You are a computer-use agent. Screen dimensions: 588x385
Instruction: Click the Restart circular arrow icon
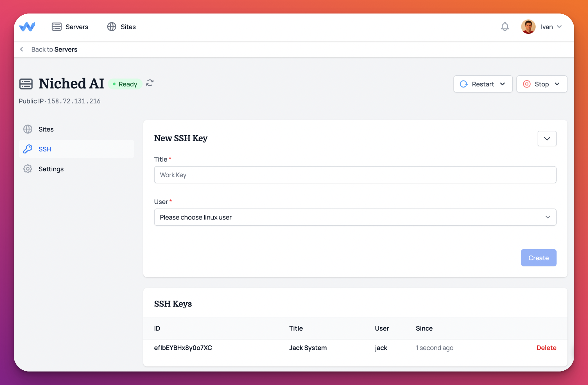(464, 84)
